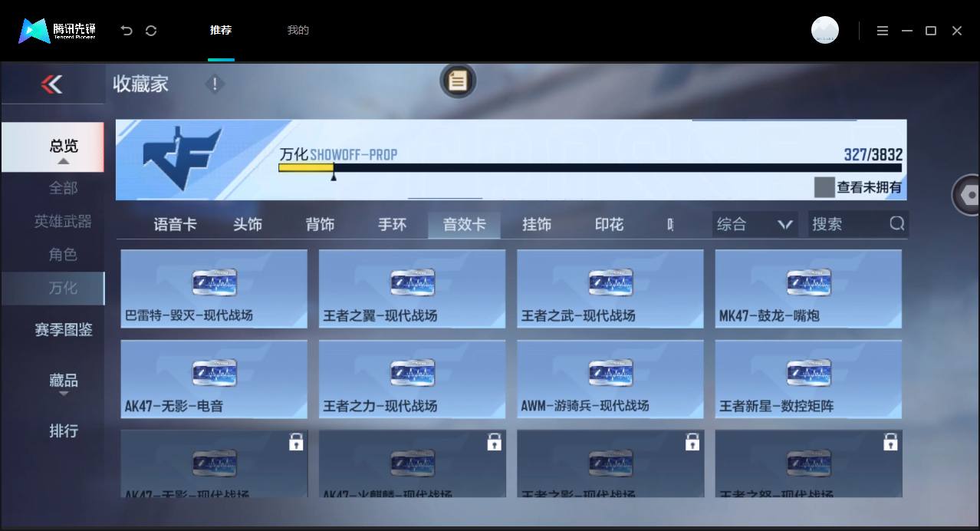
Task: Click the 327/3832 collection count
Action: pyautogui.click(x=873, y=154)
